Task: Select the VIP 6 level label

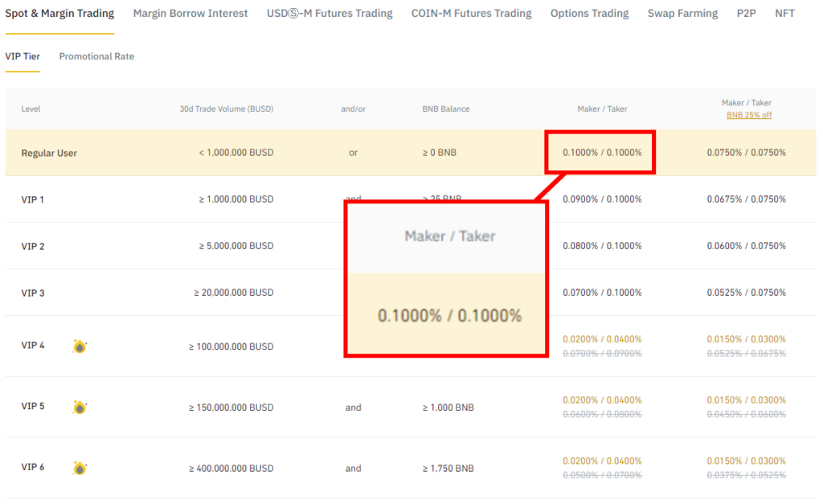Action: [32, 467]
